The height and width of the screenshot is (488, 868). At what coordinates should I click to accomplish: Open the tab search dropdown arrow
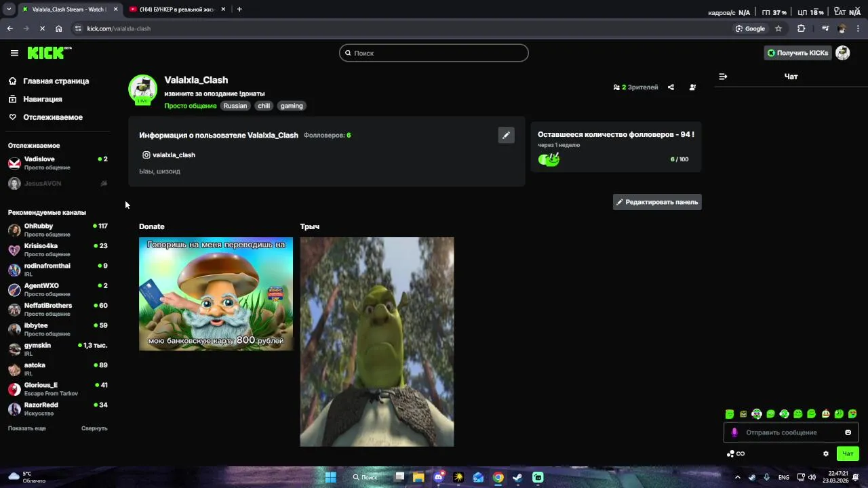click(x=9, y=9)
